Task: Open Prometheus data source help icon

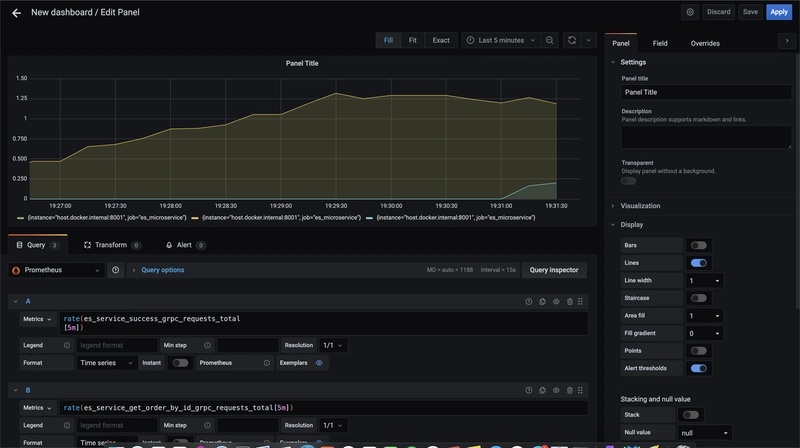Action: [x=116, y=270]
